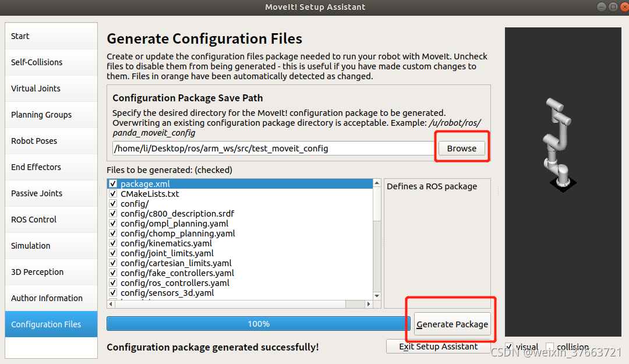Uncheck CMakeLists.txt checkbox

pyautogui.click(x=113, y=194)
